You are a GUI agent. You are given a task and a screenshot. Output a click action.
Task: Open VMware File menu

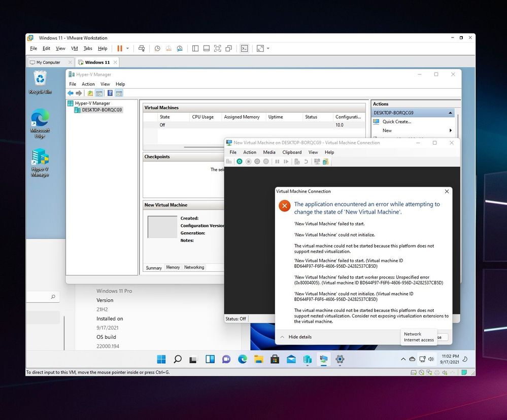coord(33,49)
